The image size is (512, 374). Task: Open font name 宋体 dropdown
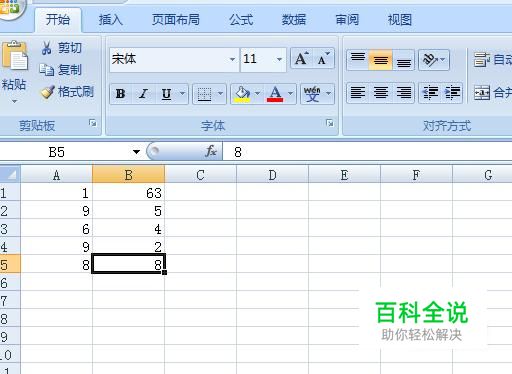coord(232,60)
